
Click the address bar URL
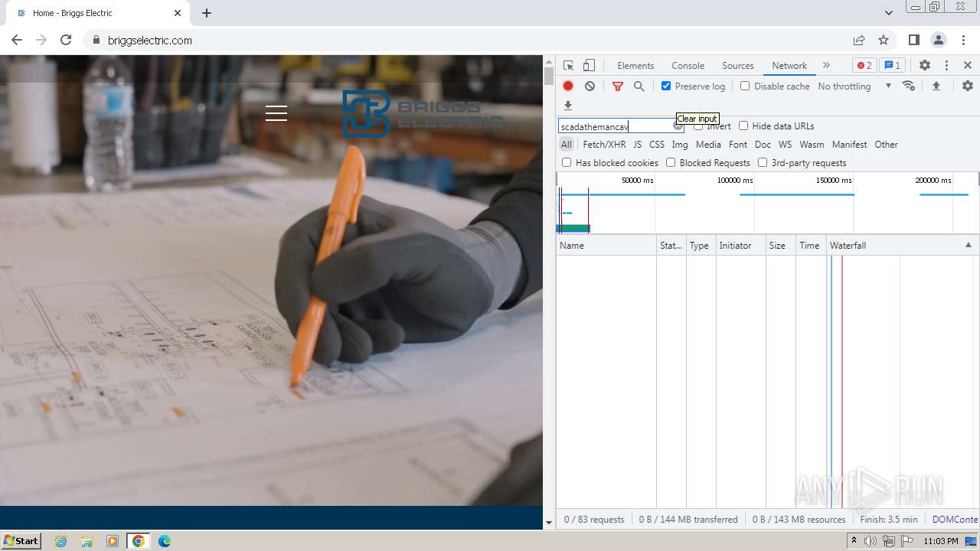click(x=150, y=41)
